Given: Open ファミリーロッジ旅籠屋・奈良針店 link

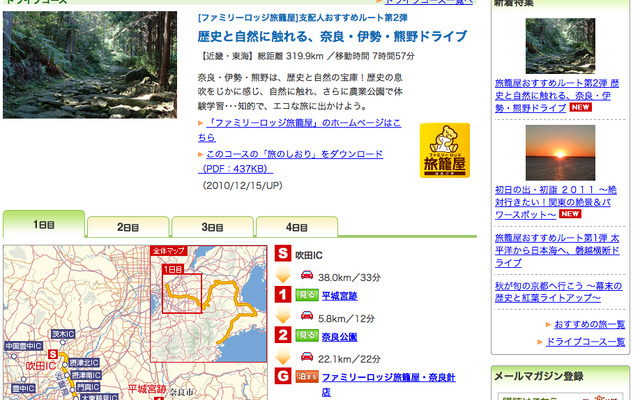Looking at the screenshot, I should coord(389,384).
